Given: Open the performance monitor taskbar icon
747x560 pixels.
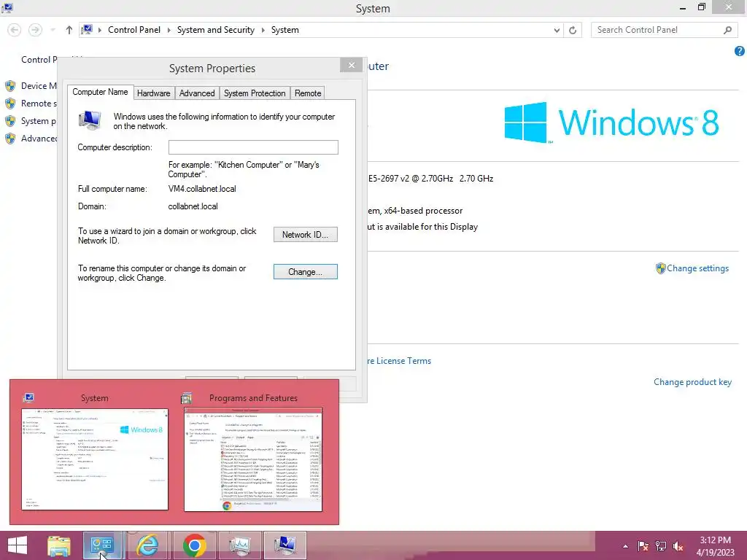Looking at the screenshot, I should tap(239, 545).
